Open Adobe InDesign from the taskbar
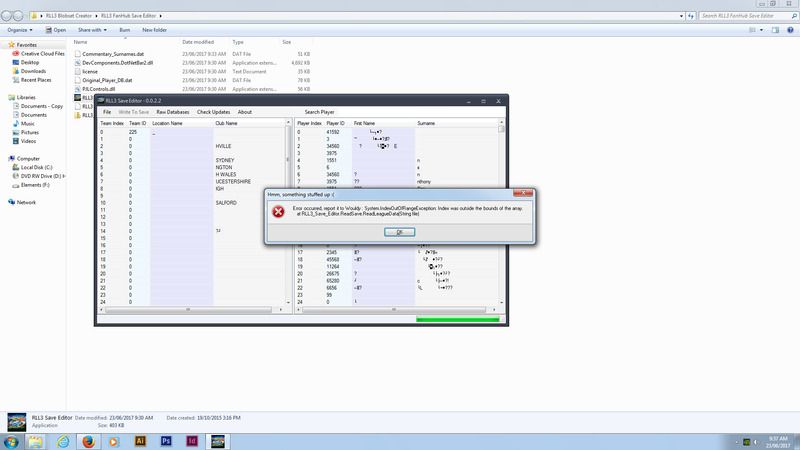Screen dimensions: 800x450 click(192, 441)
